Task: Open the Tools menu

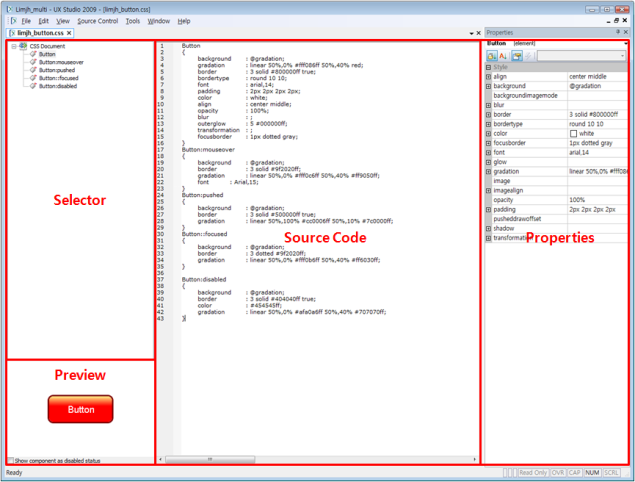Action: [x=133, y=20]
